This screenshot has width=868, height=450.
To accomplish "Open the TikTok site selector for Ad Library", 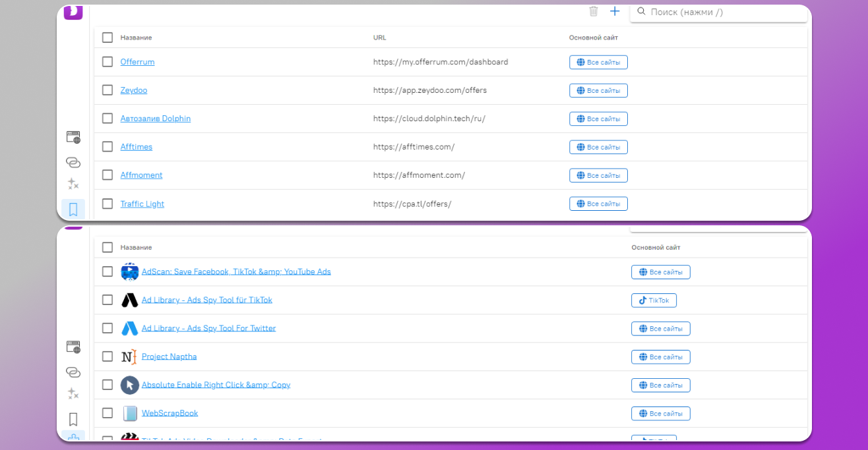I will click(x=654, y=300).
